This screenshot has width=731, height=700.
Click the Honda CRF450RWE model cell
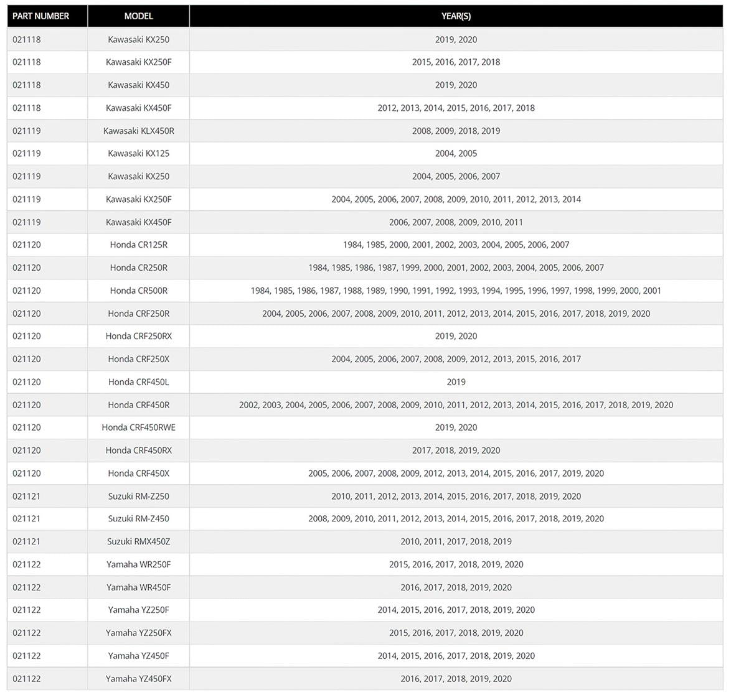(x=138, y=427)
